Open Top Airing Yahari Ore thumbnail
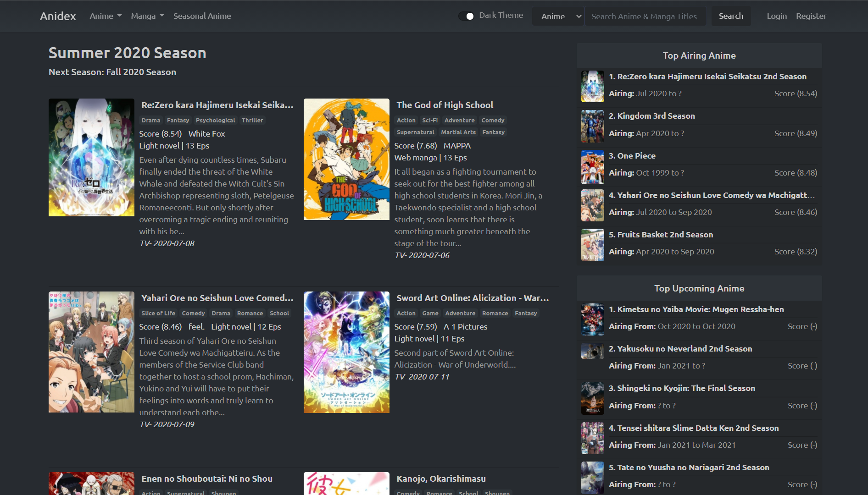 pyautogui.click(x=593, y=205)
